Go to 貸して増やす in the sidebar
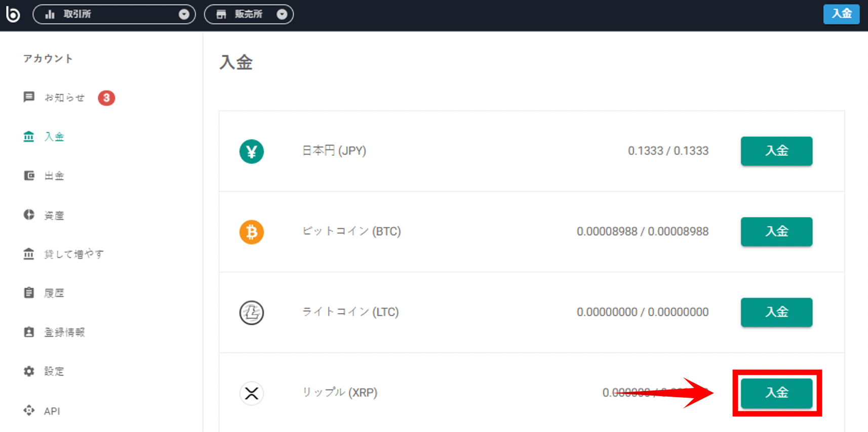Image resolution: width=868 pixels, height=432 pixels. coord(73,254)
